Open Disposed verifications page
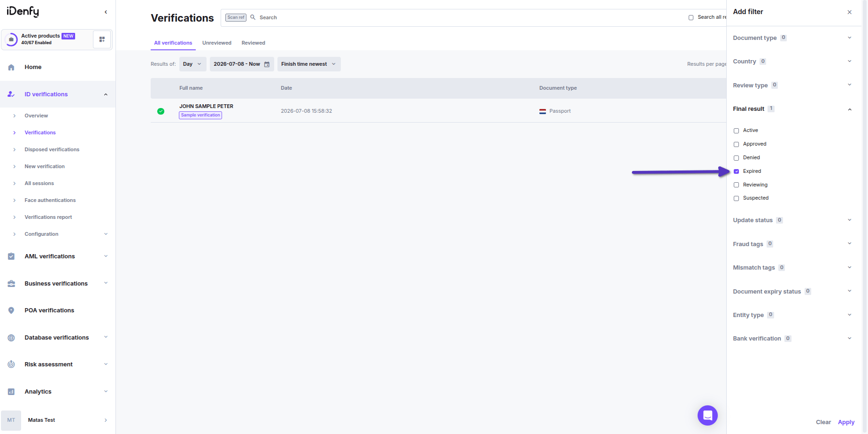Viewport: 868px width, 434px height. (x=52, y=149)
